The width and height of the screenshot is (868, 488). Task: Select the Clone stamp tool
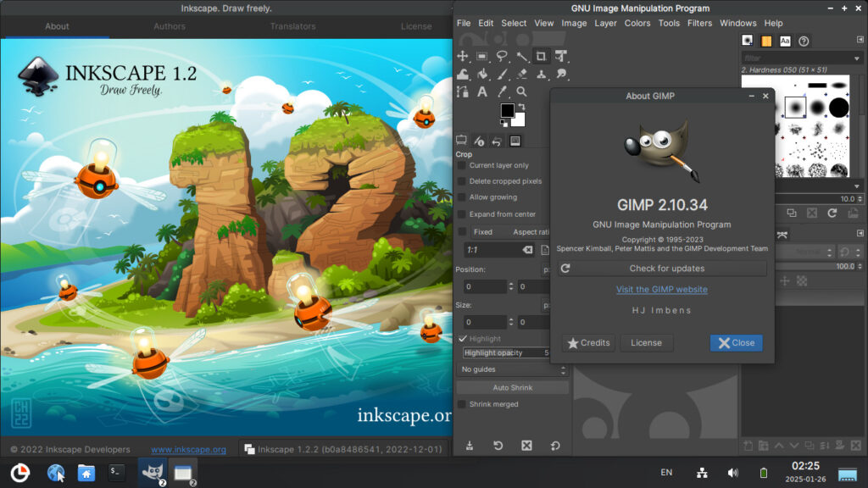[541, 74]
